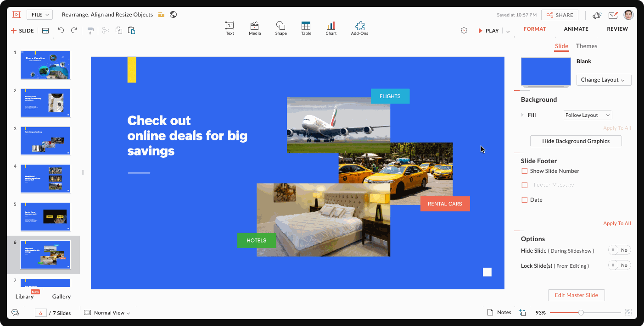Click the presentation title text

107,15
